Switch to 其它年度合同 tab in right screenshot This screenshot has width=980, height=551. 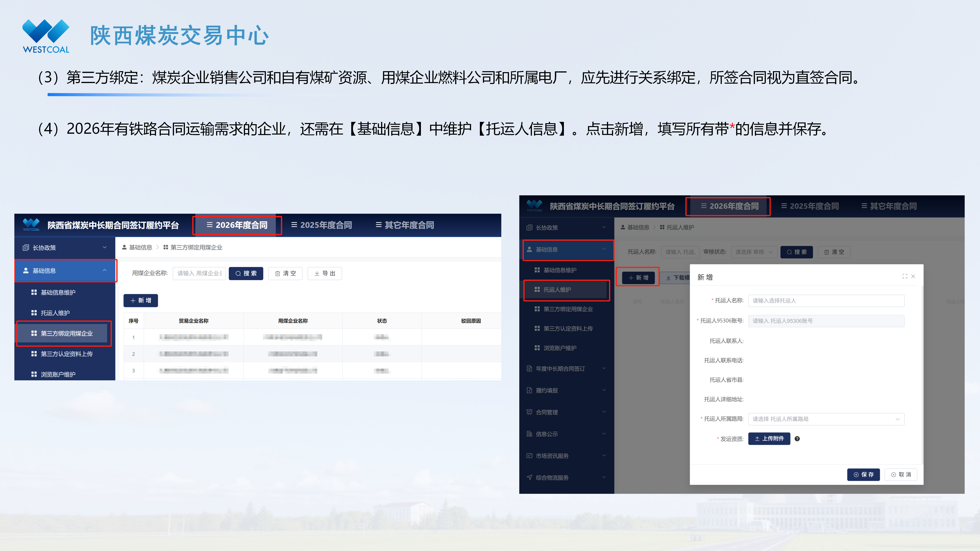pos(889,206)
